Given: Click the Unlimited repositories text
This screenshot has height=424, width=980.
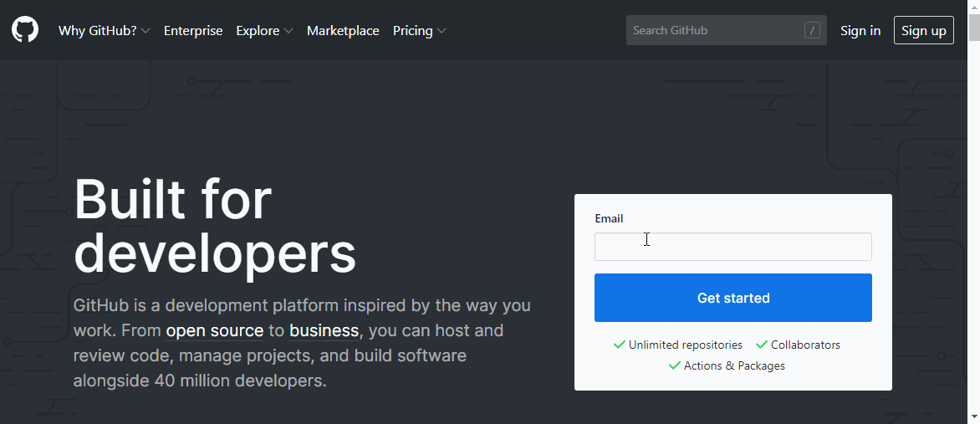Looking at the screenshot, I should pos(686,345).
